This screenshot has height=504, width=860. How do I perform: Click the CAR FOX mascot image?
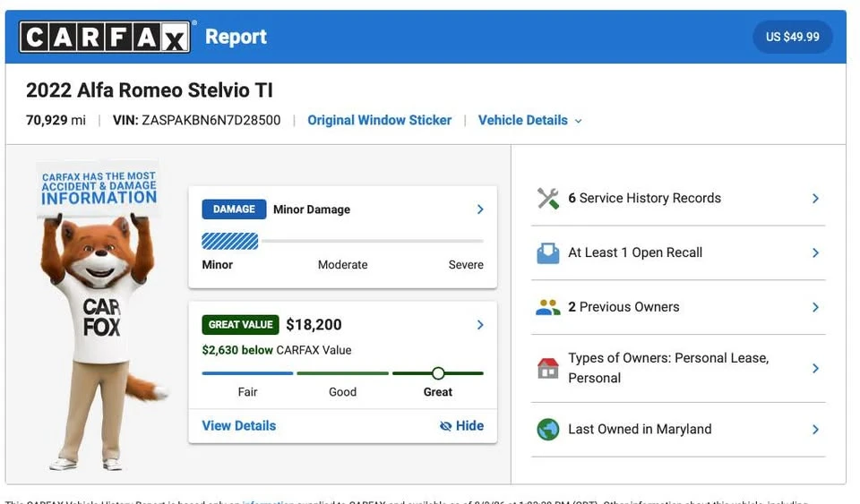(x=102, y=316)
